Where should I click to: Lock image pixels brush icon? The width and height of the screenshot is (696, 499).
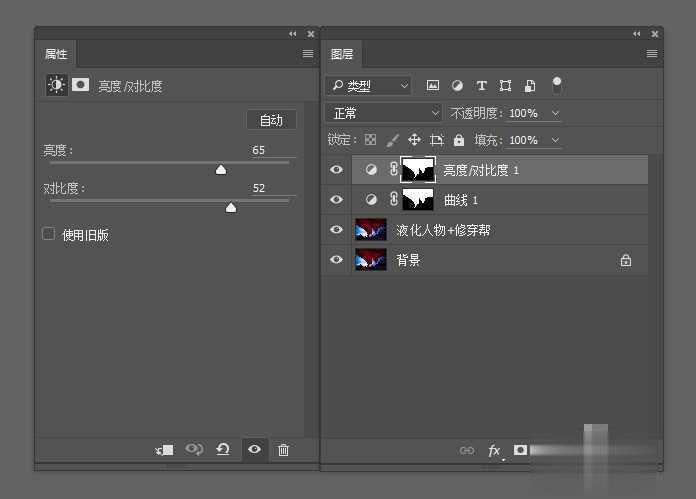click(x=392, y=140)
